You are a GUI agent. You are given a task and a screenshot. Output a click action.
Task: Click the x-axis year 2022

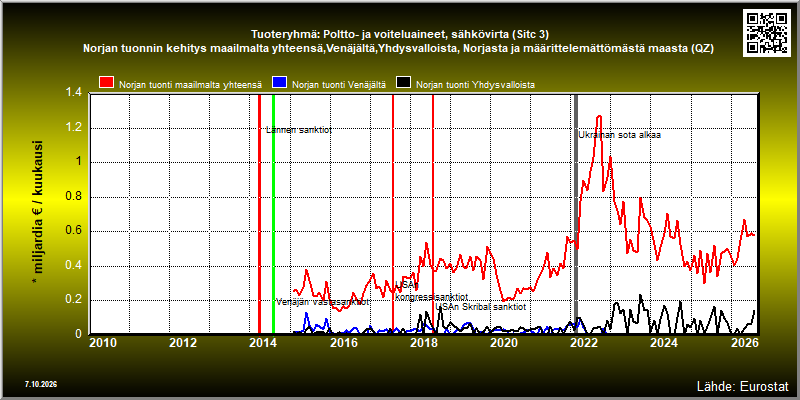point(585,343)
